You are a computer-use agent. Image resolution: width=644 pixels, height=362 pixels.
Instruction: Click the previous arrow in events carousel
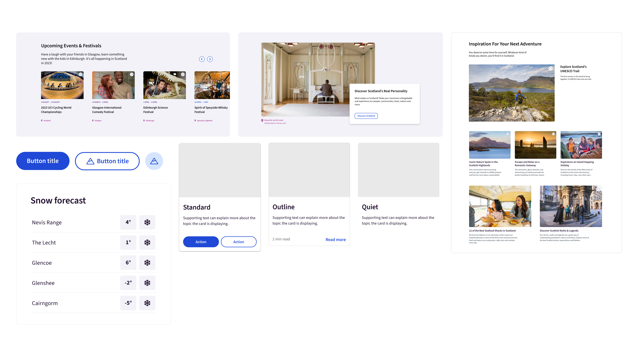[x=202, y=59]
